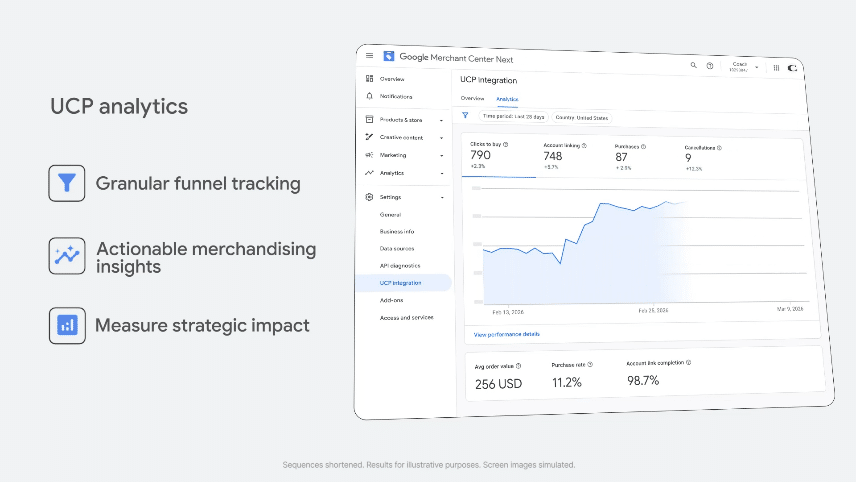The image size is (856, 482).
Task: Click the Notifications bell icon
Action: point(370,96)
